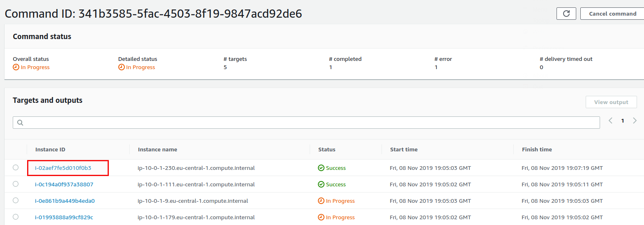Sort by Start time column header
The image size is (644, 225).
click(x=404, y=149)
